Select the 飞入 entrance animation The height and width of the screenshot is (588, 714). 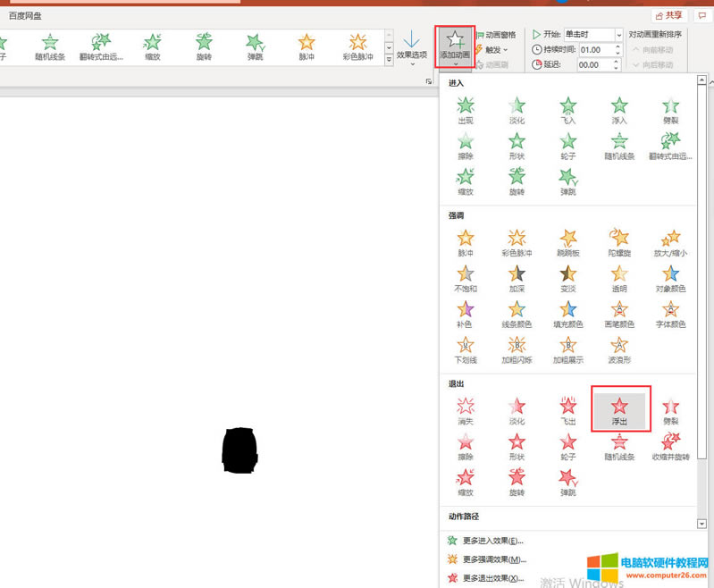pos(568,111)
